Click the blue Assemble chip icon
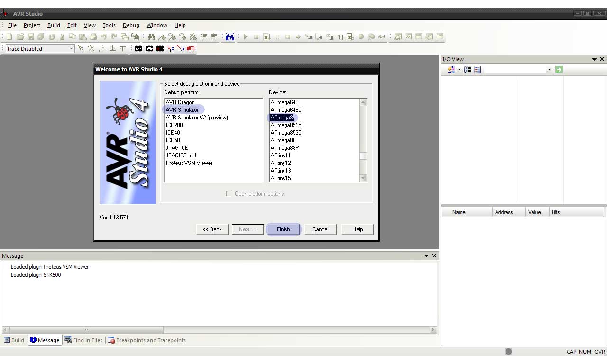Image resolution: width=607 pixels, height=364 pixels. [230, 37]
